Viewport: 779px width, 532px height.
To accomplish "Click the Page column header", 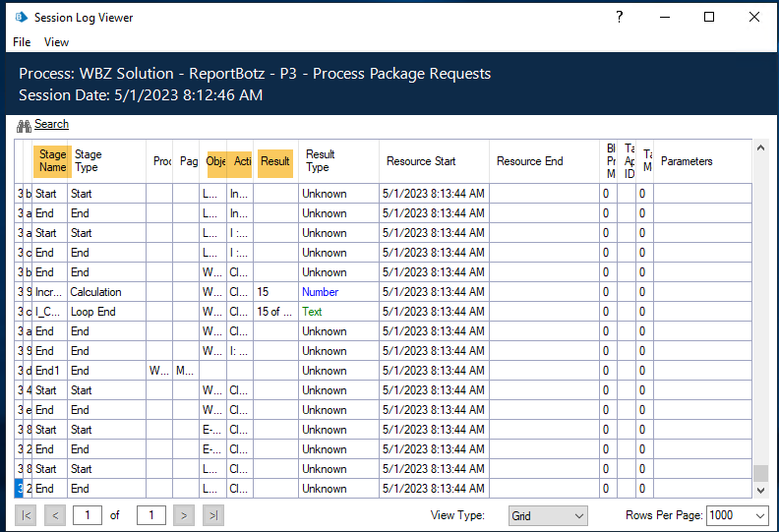I will 187,161.
